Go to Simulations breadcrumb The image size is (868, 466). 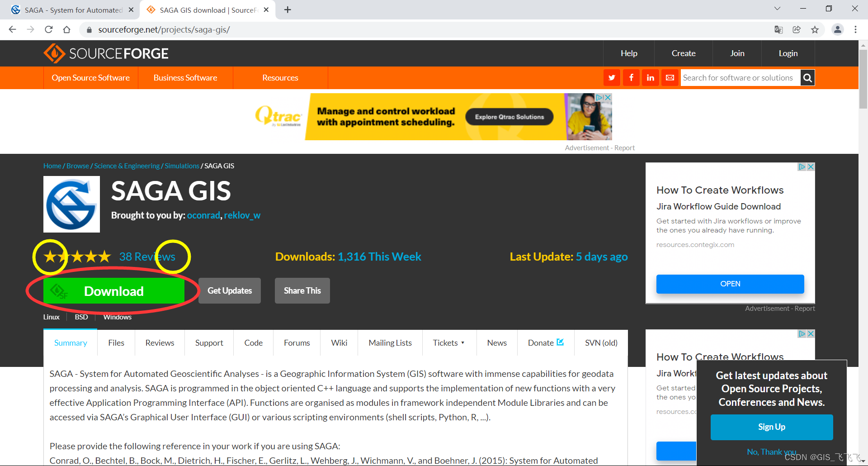pos(182,166)
